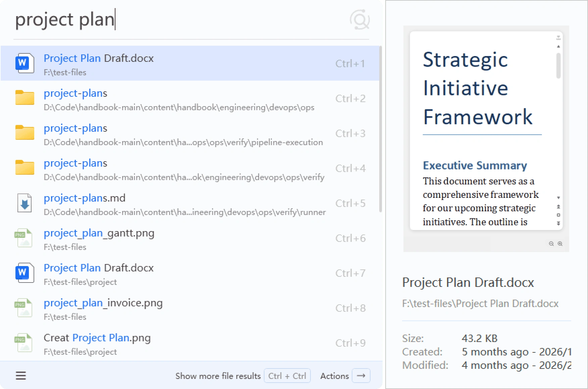This screenshot has height=389, width=588.
Task: Select project_plan_invoice.png result
Action: point(190,308)
